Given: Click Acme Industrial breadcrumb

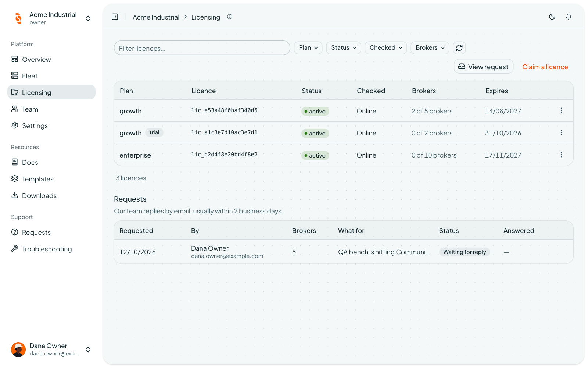Looking at the screenshot, I should point(156,17).
